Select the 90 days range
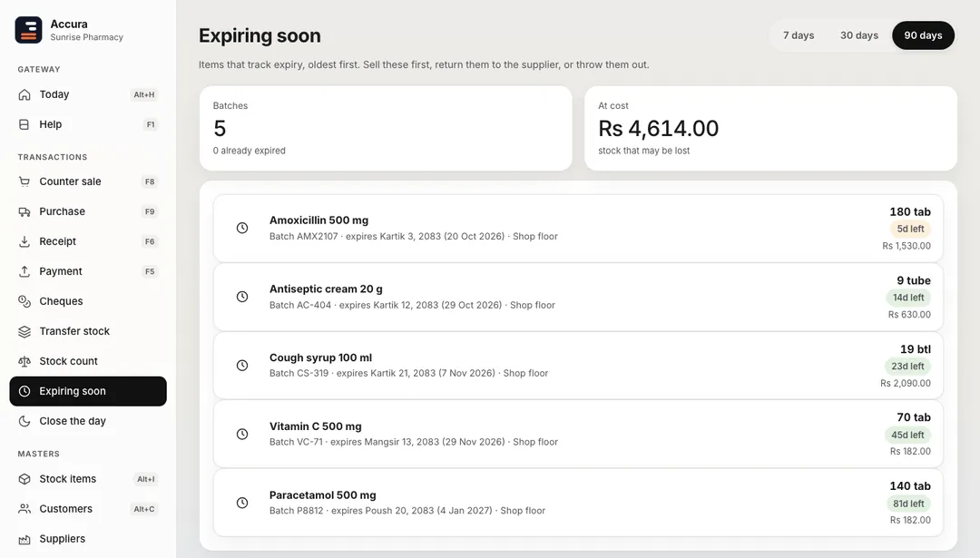The width and height of the screenshot is (980, 558). [923, 35]
